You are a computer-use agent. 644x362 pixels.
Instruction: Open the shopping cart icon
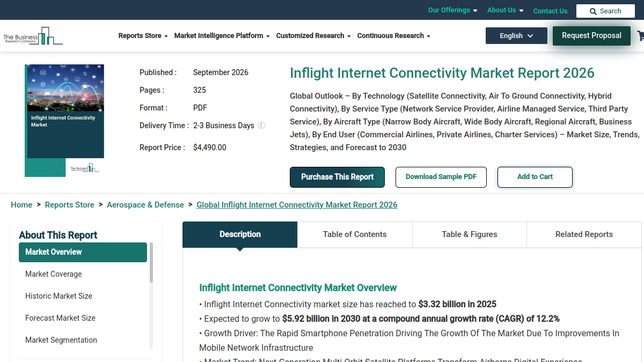640,36
